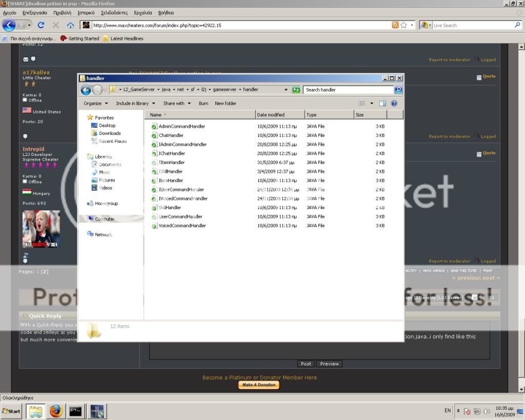Screen dimensions: 525x420
Task: Click the RSS feed icon in address bar
Action: pos(395,25)
